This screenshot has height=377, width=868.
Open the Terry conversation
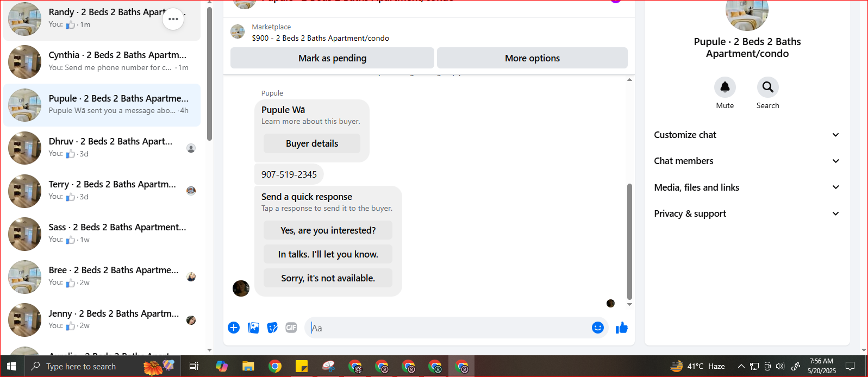pos(102,191)
